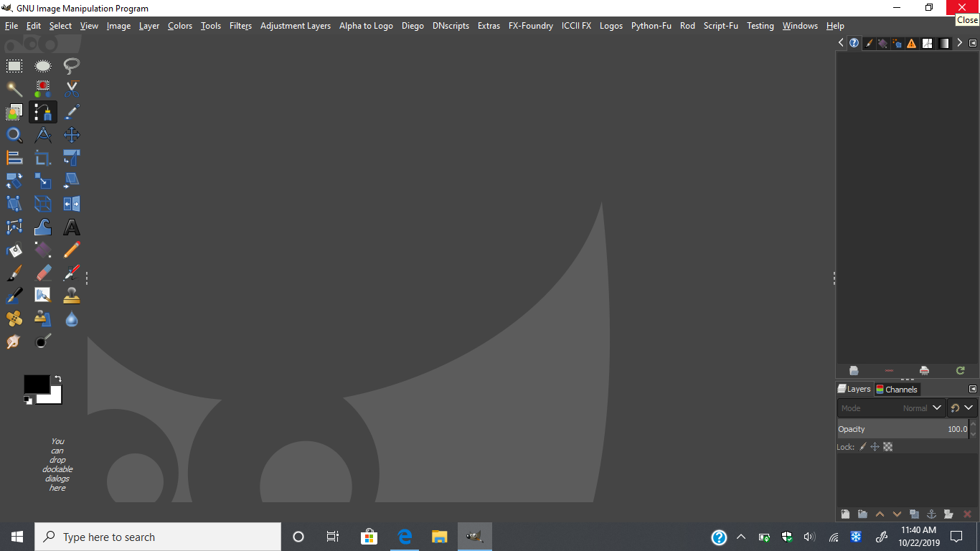Select the Scissors Select tool
The width and height of the screenshot is (980, 551).
click(72, 89)
